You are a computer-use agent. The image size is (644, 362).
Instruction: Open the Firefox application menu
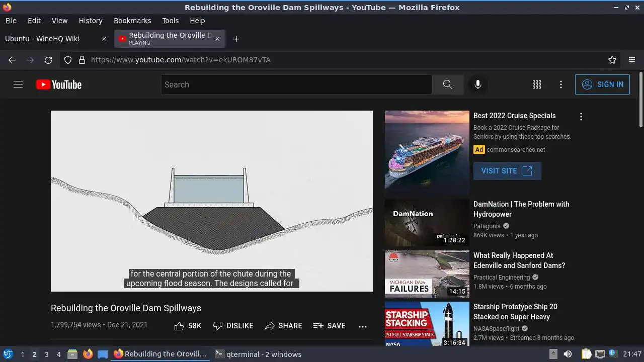click(632, 60)
